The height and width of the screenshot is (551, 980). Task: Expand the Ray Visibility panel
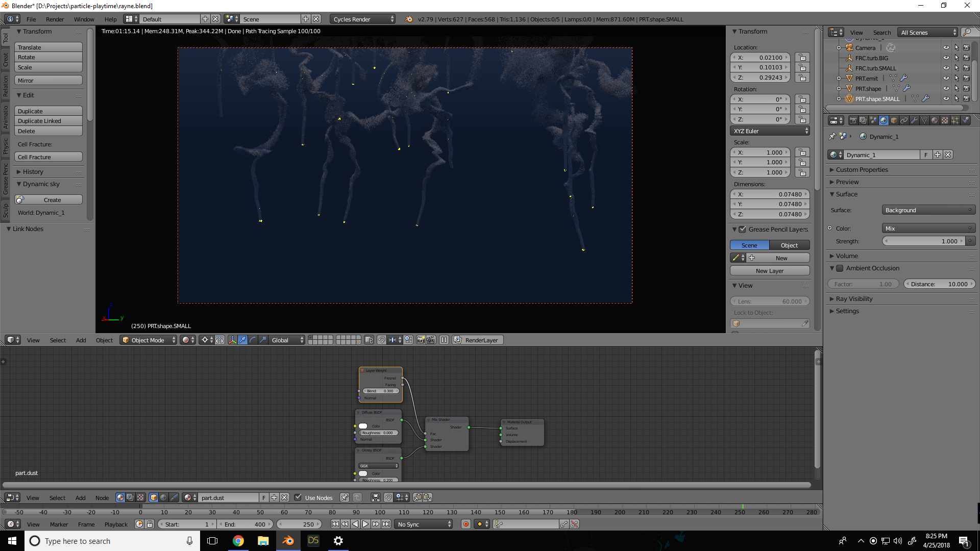point(854,299)
